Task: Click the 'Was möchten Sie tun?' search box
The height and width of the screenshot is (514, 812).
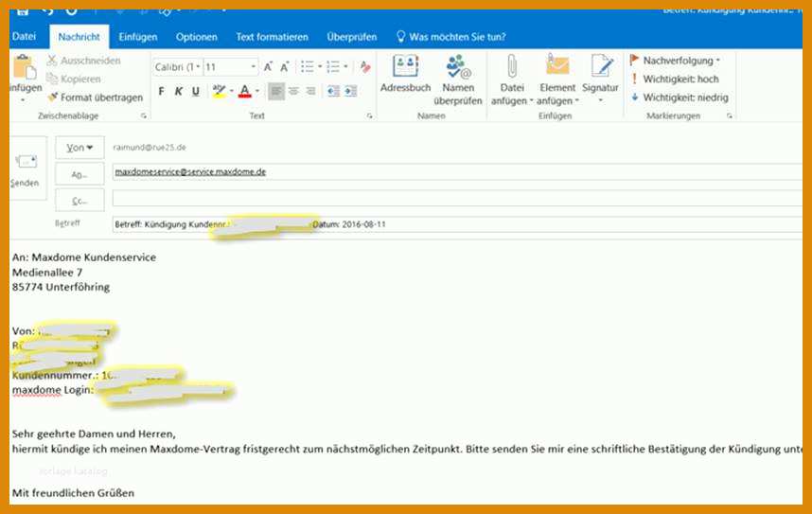Action: tap(451, 37)
